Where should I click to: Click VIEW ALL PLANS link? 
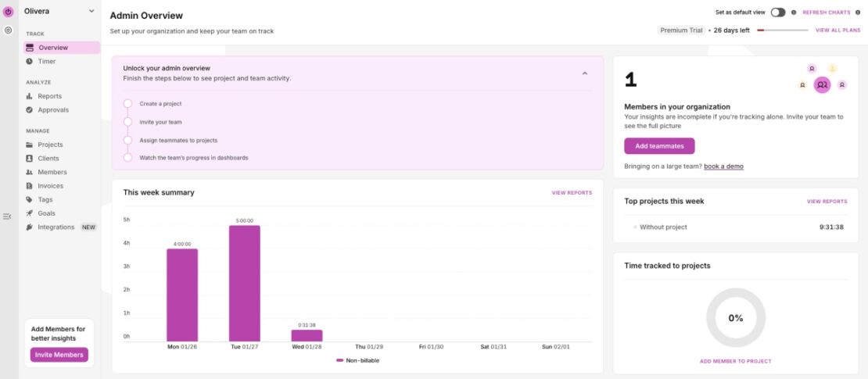(x=838, y=30)
